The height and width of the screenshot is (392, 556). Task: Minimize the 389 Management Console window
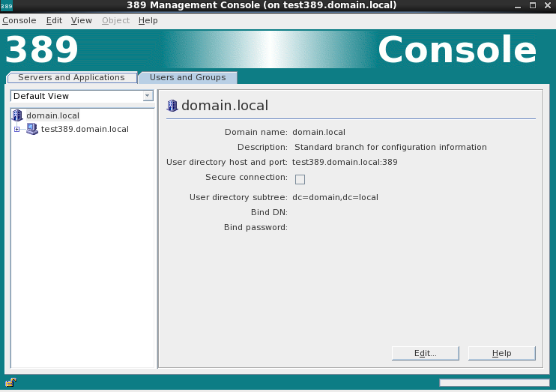[x=518, y=6]
